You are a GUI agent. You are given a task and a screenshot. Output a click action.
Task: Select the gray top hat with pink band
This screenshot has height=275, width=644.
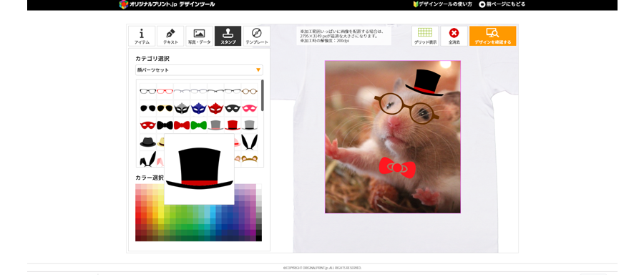pyautogui.click(x=215, y=125)
